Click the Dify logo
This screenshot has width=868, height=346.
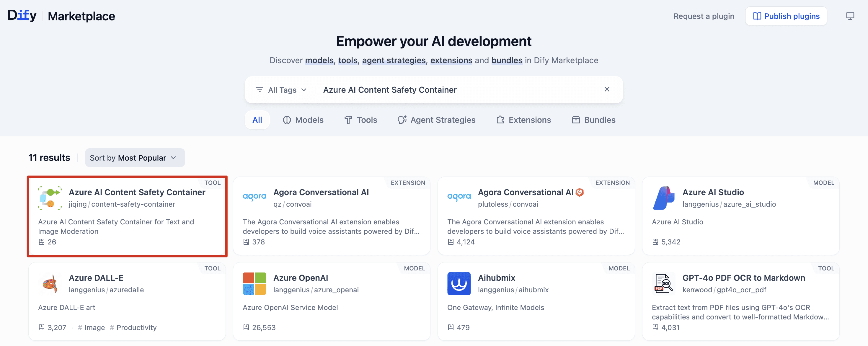pyautogui.click(x=22, y=15)
